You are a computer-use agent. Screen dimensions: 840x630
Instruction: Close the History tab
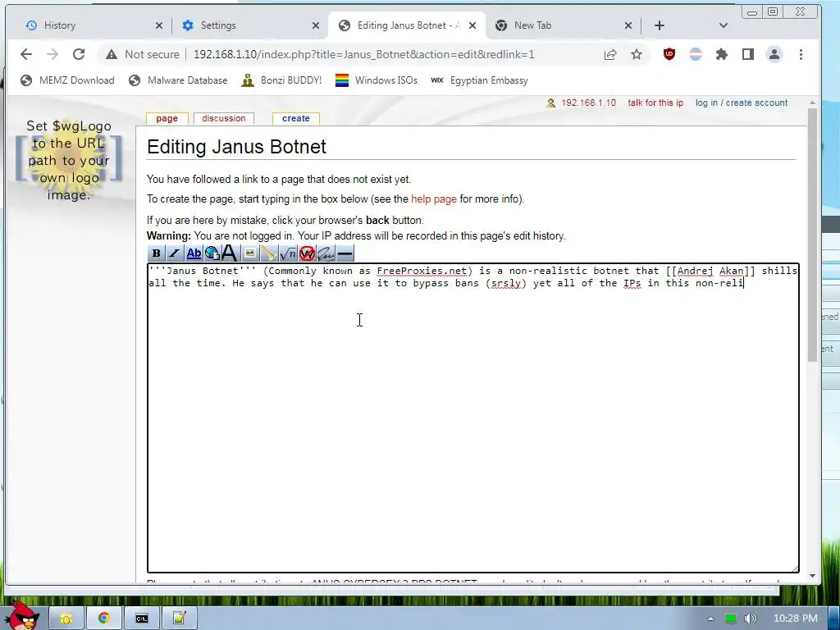point(159,25)
